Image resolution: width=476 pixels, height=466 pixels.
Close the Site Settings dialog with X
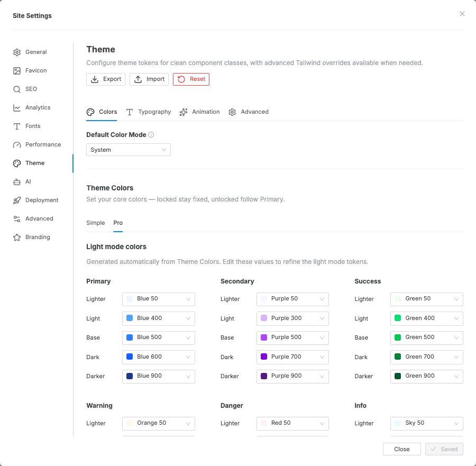coord(462,14)
